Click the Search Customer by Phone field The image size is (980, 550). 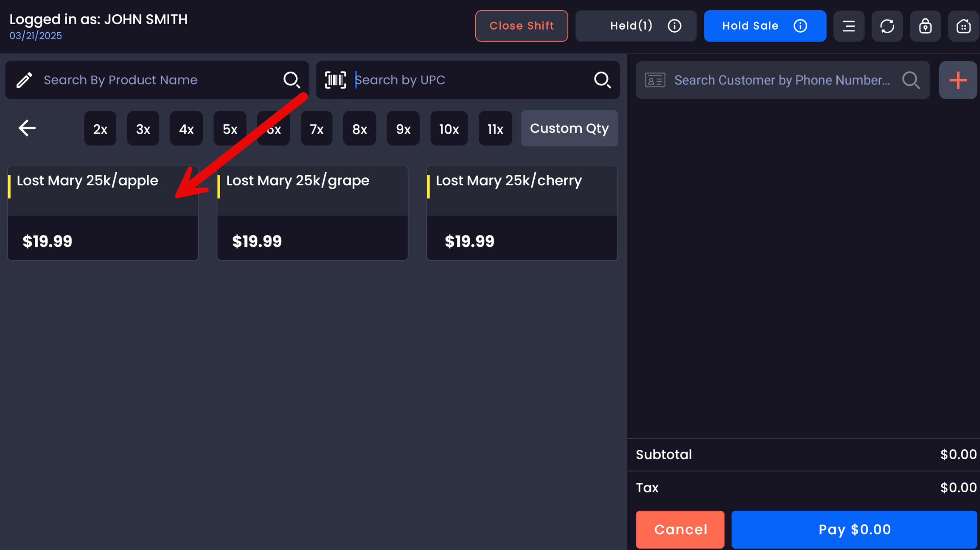pyautogui.click(x=782, y=80)
